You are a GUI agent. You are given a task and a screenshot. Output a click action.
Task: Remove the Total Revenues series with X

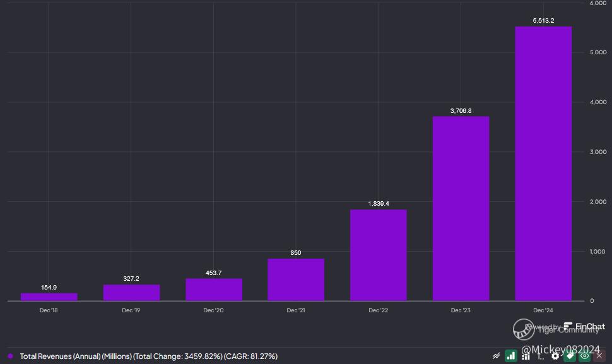(599, 356)
